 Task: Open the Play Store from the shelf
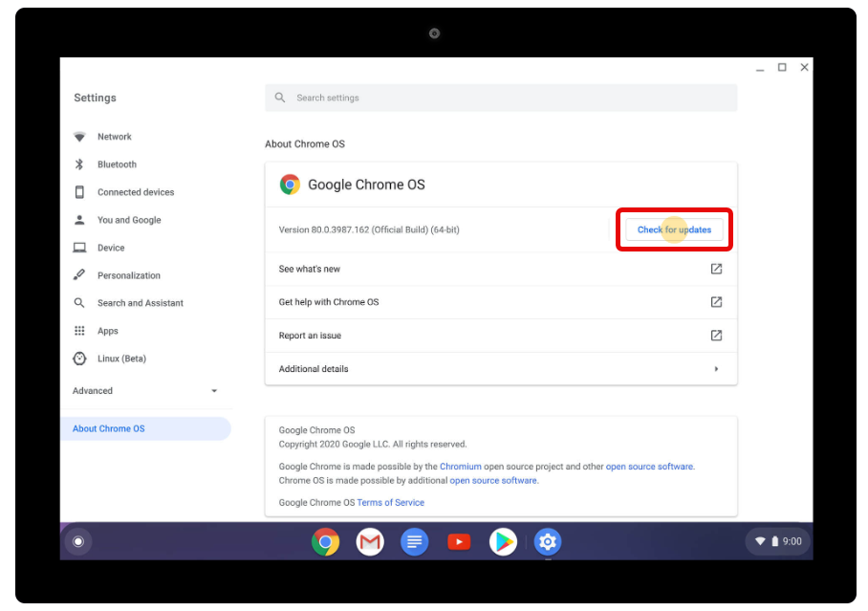pos(503,541)
